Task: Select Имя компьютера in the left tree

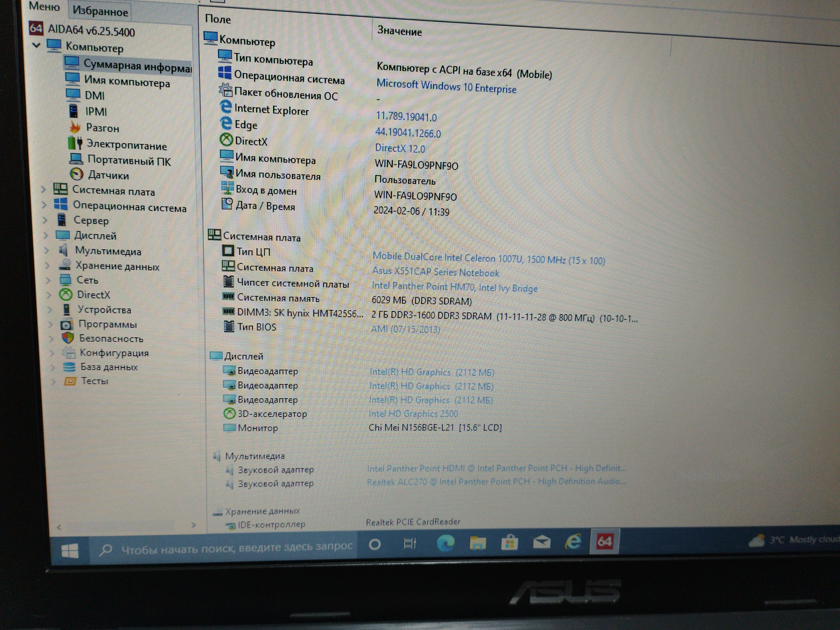Action: click(x=127, y=81)
